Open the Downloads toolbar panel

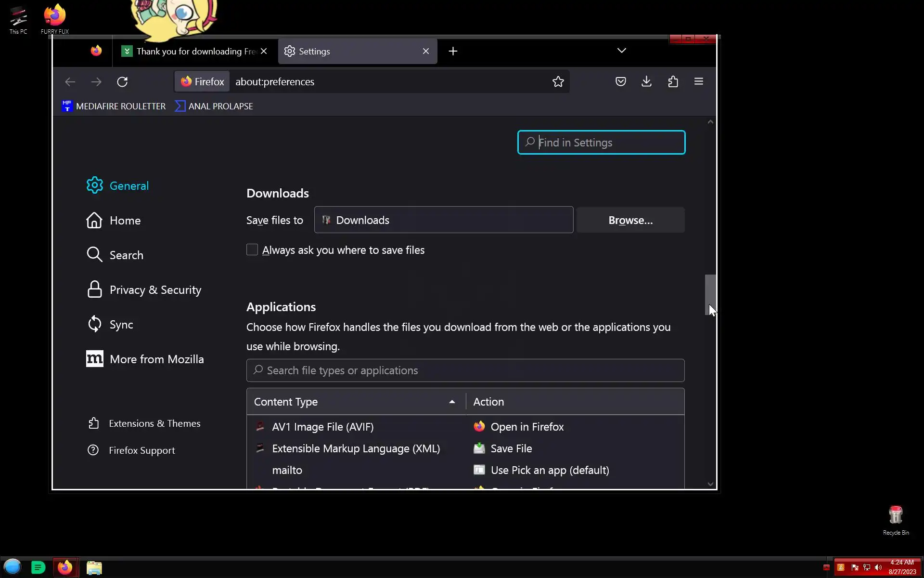click(646, 81)
